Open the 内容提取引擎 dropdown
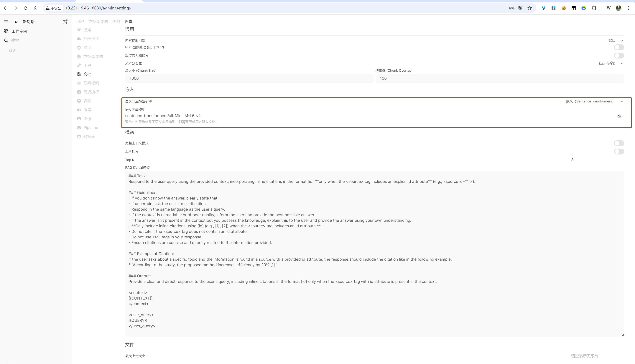 tap(616, 41)
